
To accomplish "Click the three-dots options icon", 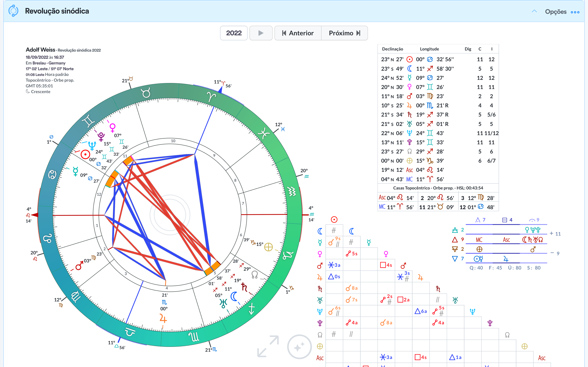I will pyautogui.click(x=575, y=12).
